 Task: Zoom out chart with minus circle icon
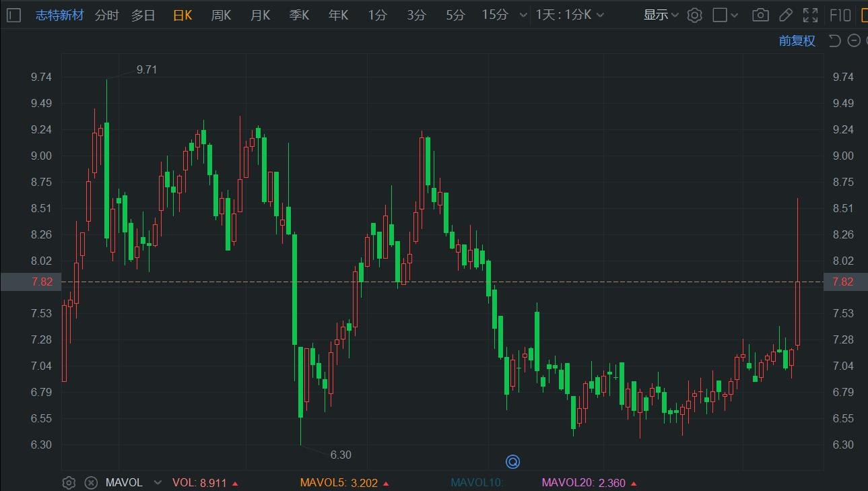[x=854, y=41]
